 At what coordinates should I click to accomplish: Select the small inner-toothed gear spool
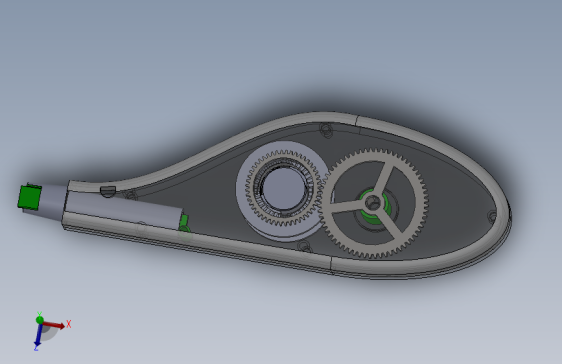click(283, 189)
